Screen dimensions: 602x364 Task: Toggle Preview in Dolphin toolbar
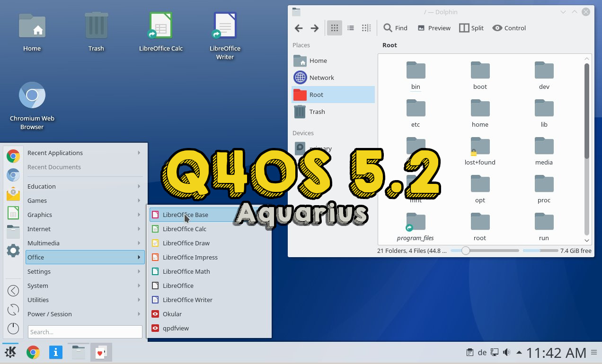click(x=434, y=28)
